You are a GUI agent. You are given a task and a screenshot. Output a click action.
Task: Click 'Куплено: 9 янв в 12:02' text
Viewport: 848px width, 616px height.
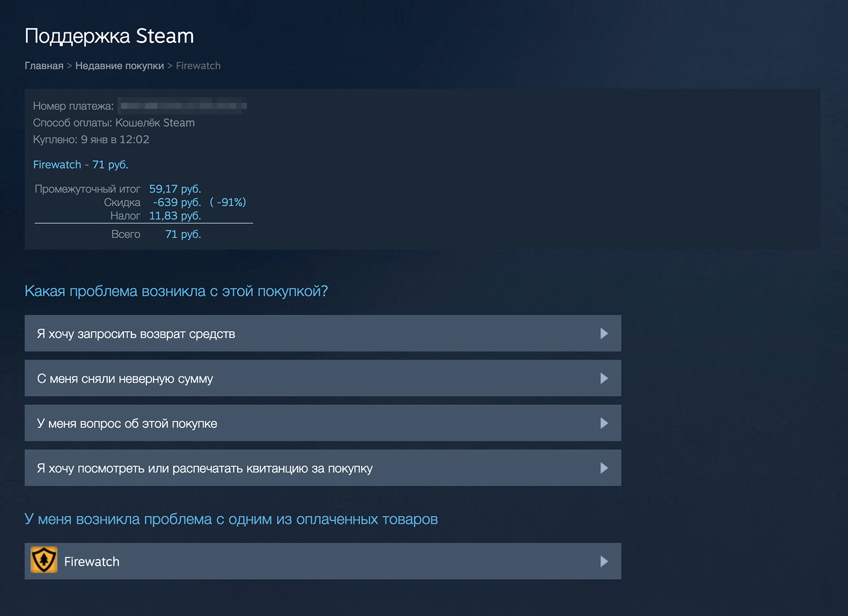pos(91,139)
